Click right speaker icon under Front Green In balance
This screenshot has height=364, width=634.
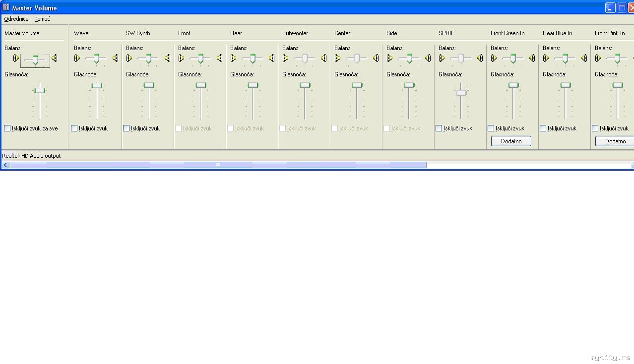(x=532, y=59)
